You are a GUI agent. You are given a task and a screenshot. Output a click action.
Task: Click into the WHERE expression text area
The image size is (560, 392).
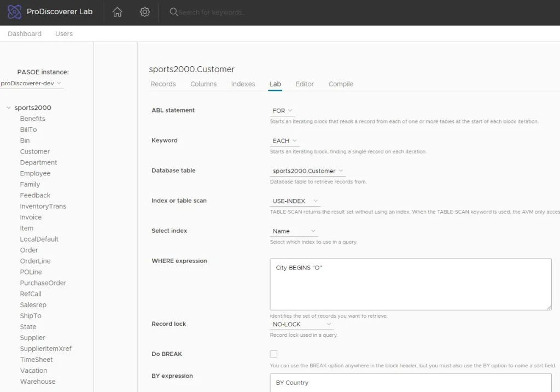410,284
